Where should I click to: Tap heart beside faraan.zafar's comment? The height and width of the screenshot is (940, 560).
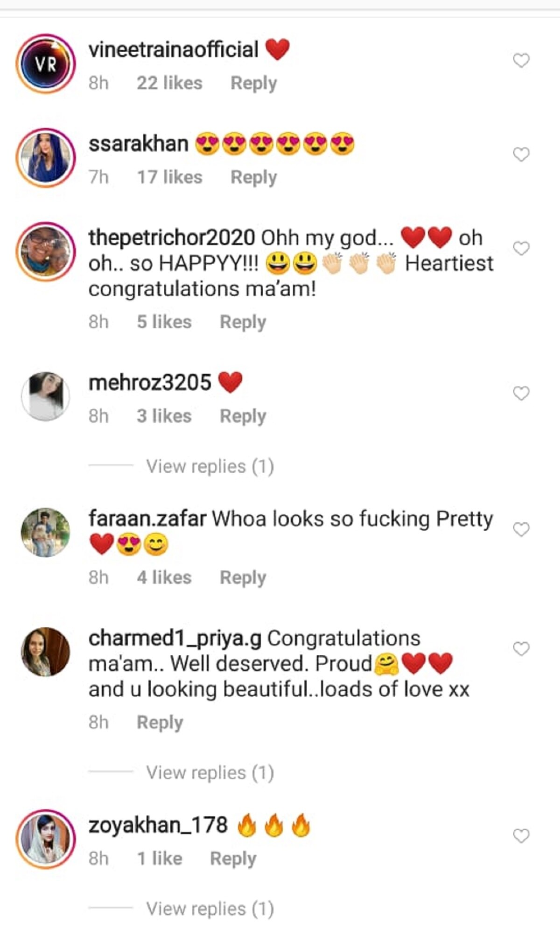coord(521,529)
